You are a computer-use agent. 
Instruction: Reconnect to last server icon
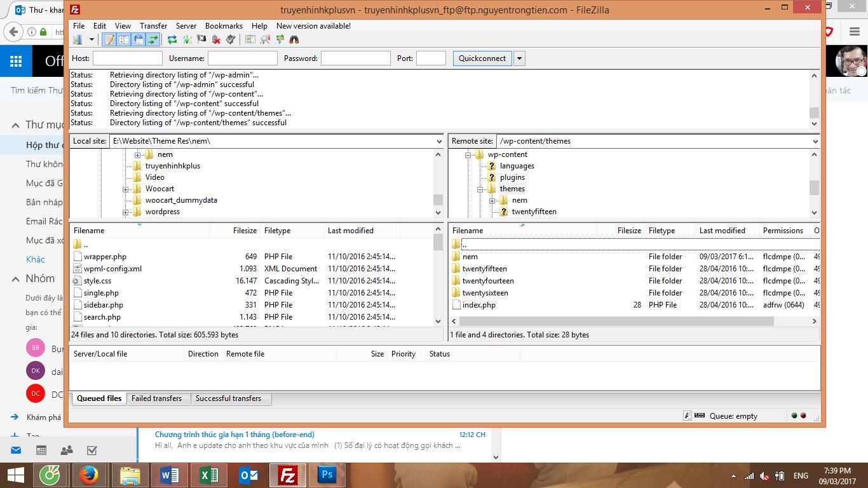click(231, 39)
